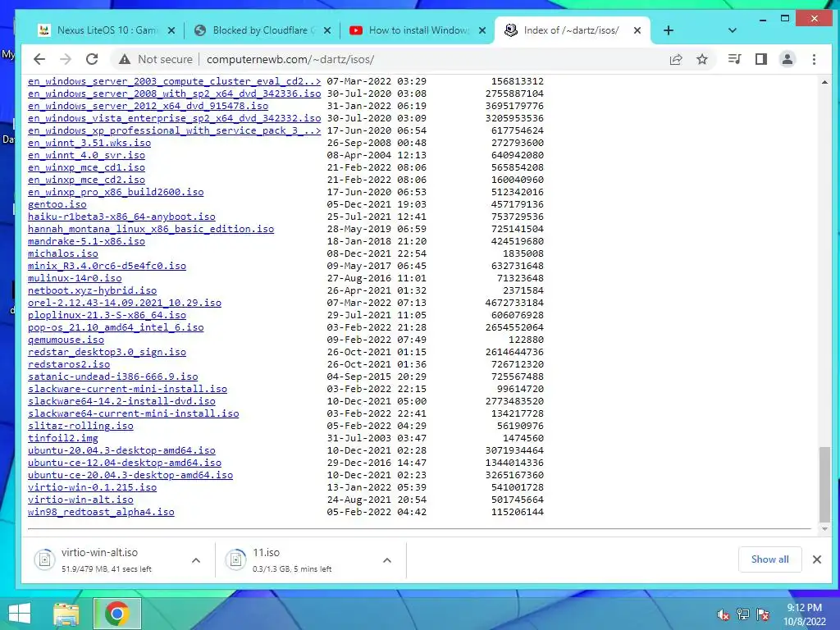Open slackware64-14.2-install-dvd.iso link

121,401
